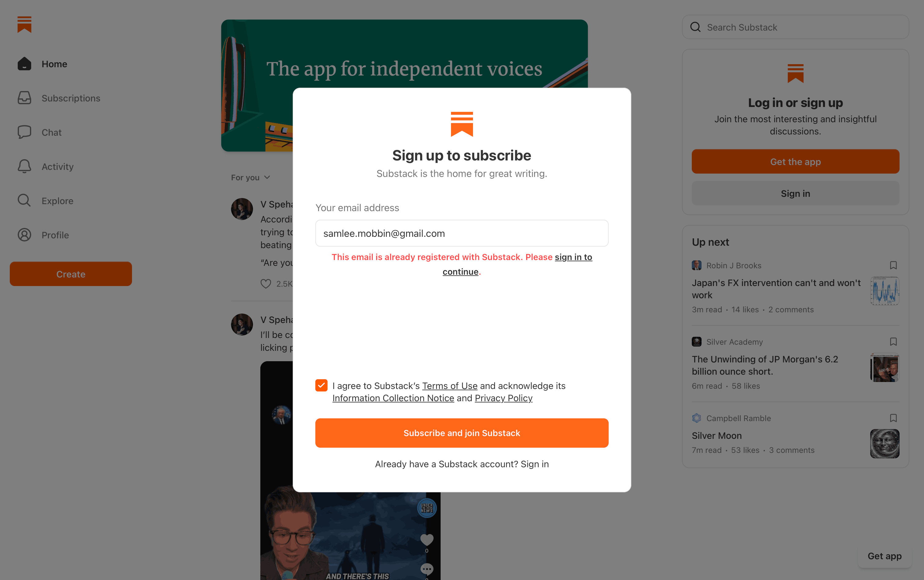924x580 pixels.
Task: Click Subscribe and join Substack button
Action: click(x=461, y=433)
